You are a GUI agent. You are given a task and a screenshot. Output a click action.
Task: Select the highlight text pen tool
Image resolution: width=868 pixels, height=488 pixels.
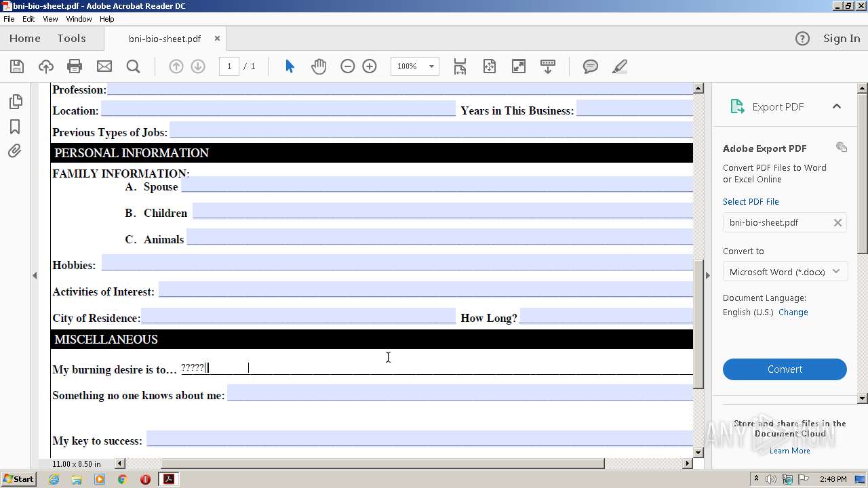point(619,66)
